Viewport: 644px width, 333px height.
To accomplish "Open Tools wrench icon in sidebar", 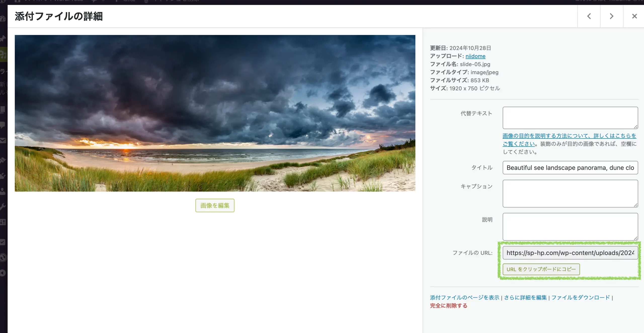I will 3,207.
